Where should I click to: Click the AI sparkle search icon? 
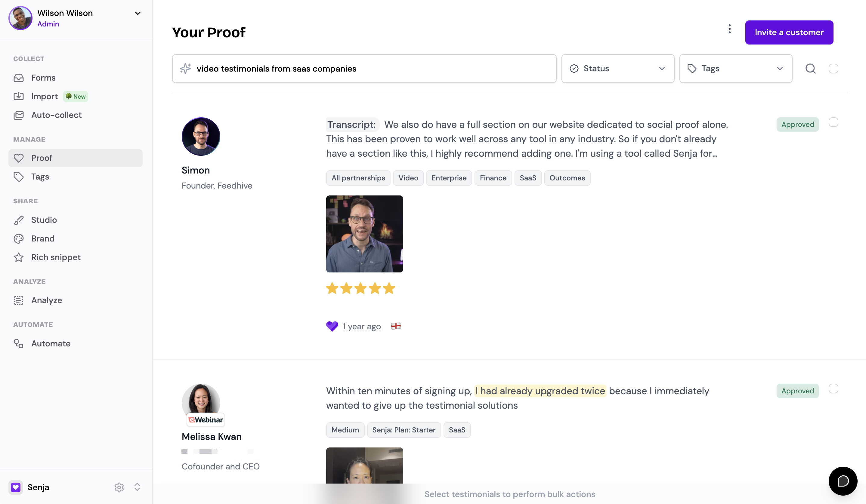pyautogui.click(x=185, y=69)
